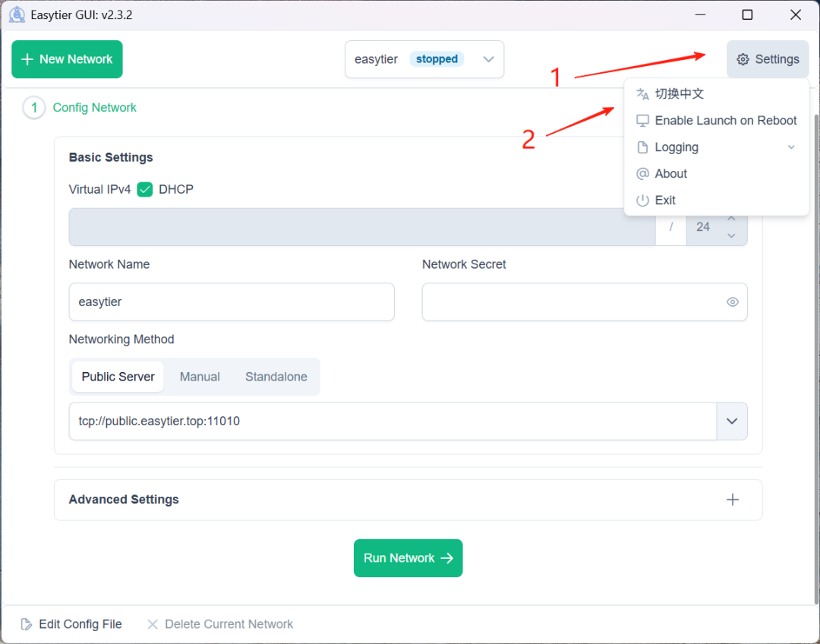Expand Advanced Settings with plus icon
The height and width of the screenshot is (644, 820).
(x=733, y=500)
